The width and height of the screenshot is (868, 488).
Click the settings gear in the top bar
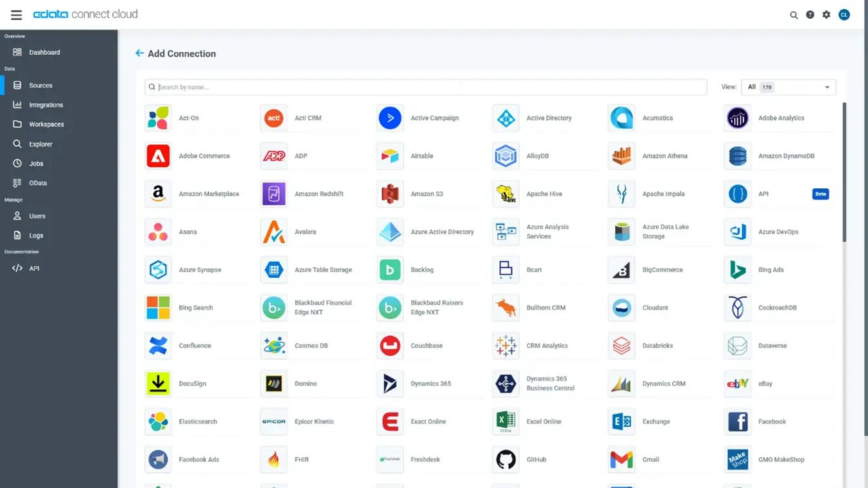point(826,14)
